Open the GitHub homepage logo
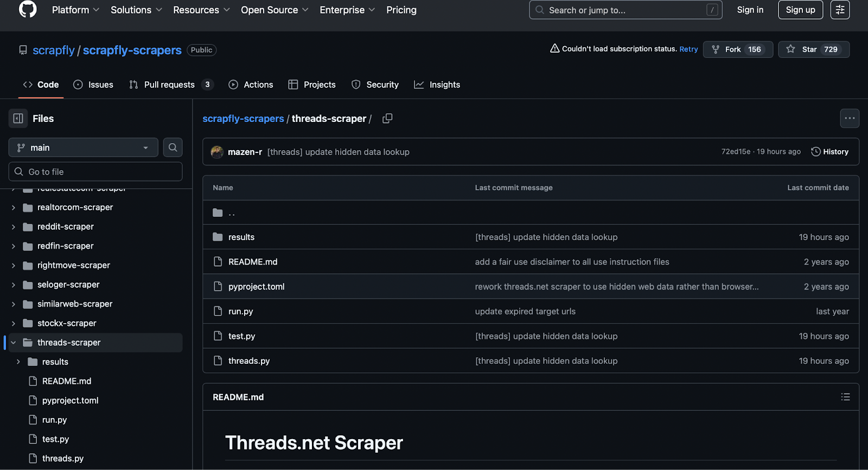This screenshot has width=868, height=470. 28,9
